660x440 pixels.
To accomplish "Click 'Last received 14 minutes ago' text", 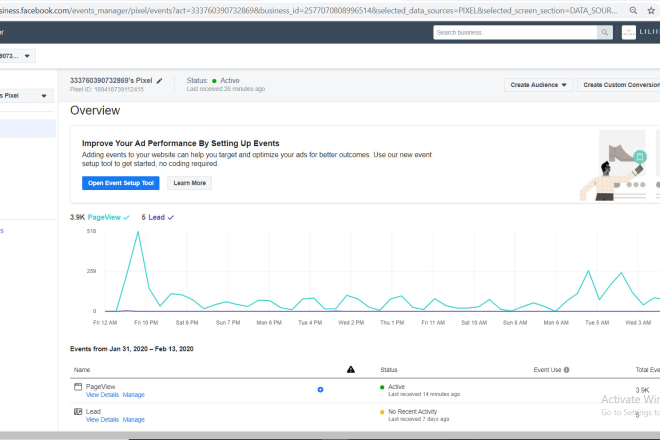I will point(424,395).
